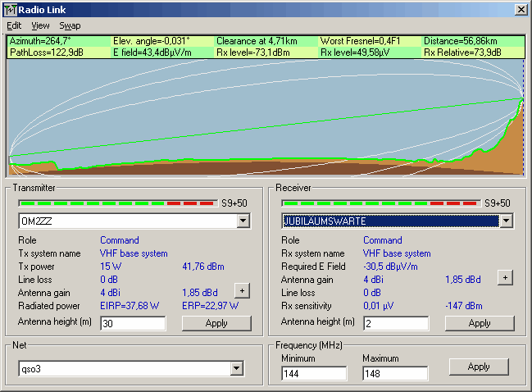Image resolution: width=532 pixels, height=392 pixels.
Task: Click the PathLoss=122,9dB readout
Action: click(x=47, y=52)
